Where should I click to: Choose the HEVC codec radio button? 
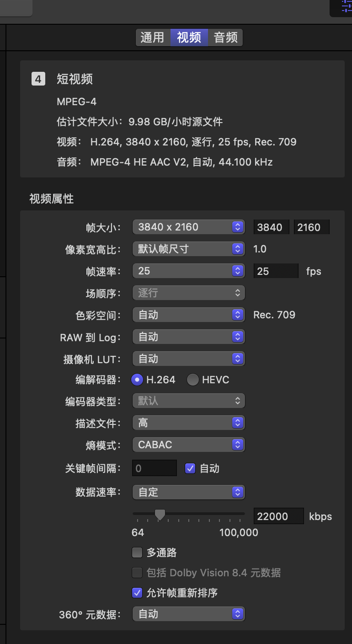192,380
